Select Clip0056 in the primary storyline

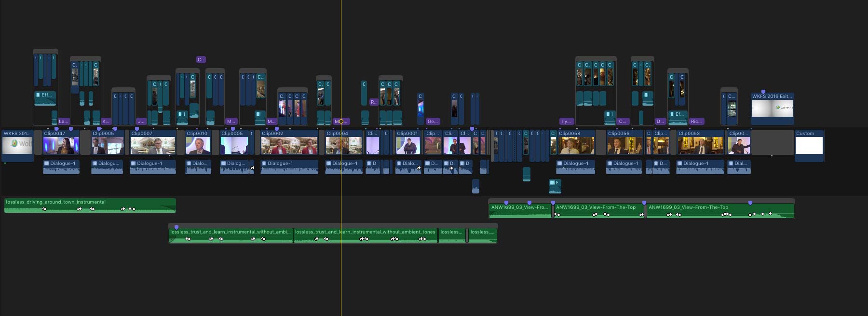pos(624,142)
